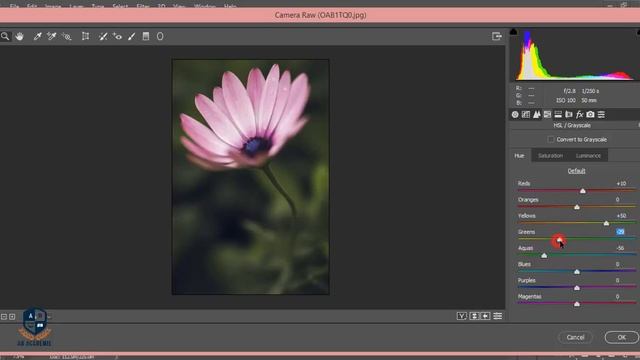Open the Lens Corrections panel icon

click(569, 115)
